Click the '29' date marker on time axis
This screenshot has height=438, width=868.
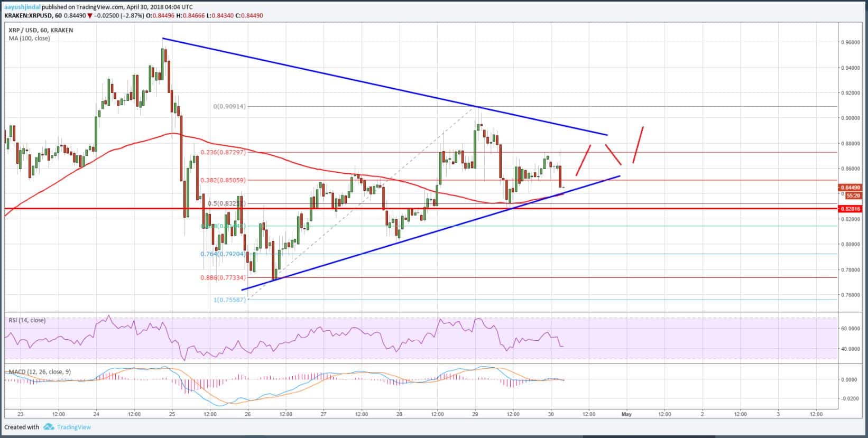(475, 414)
